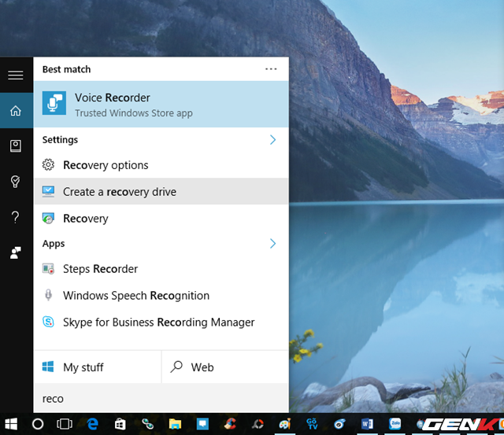504x435 pixels.
Task: Open Task View on the taskbar
Action: click(65, 424)
